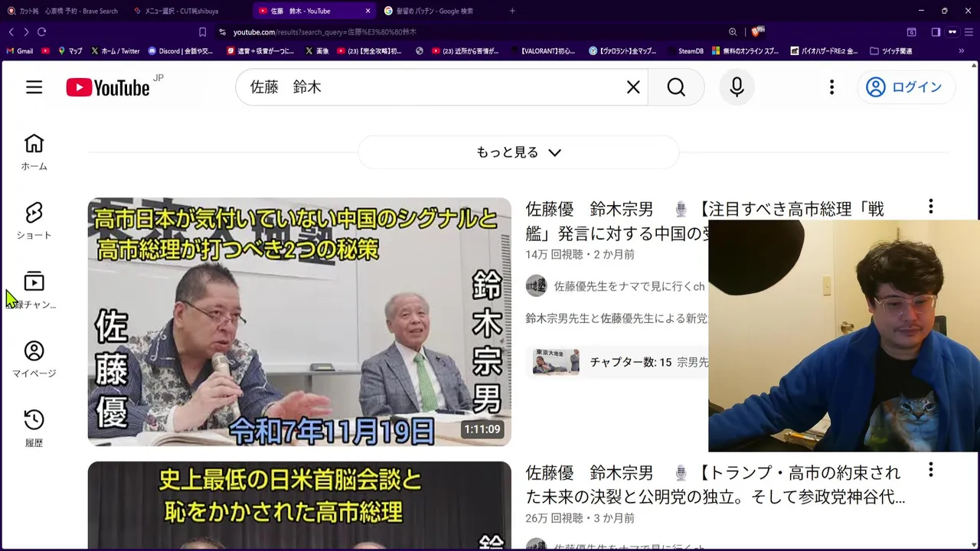Clear the search query with X
The image size is (980, 551).
click(x=633, y=87)
